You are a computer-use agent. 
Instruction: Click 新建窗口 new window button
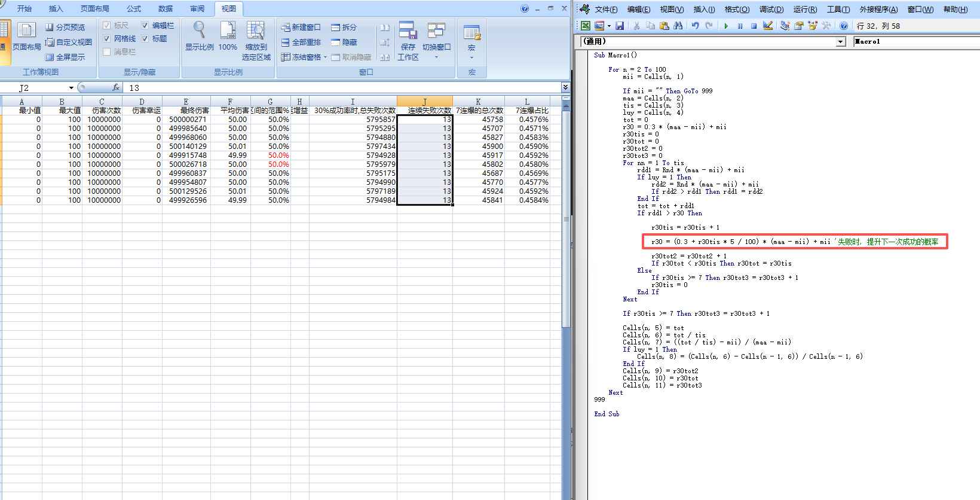click(x=301, y=28)
